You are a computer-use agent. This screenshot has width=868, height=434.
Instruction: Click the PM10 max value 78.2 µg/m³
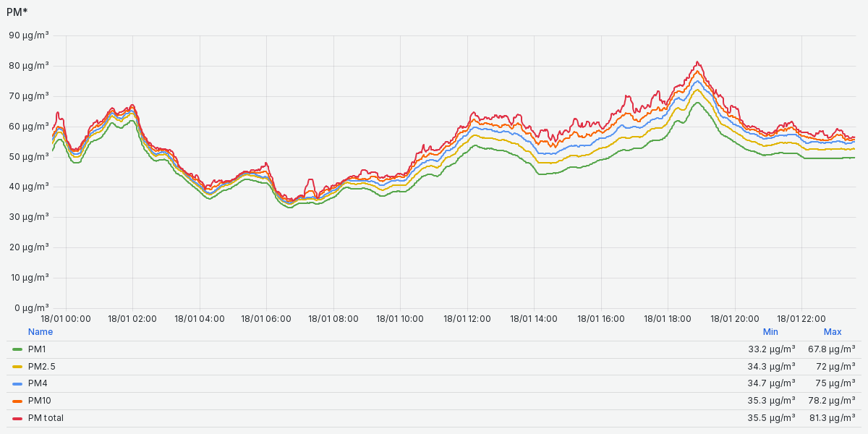[832, 401]
